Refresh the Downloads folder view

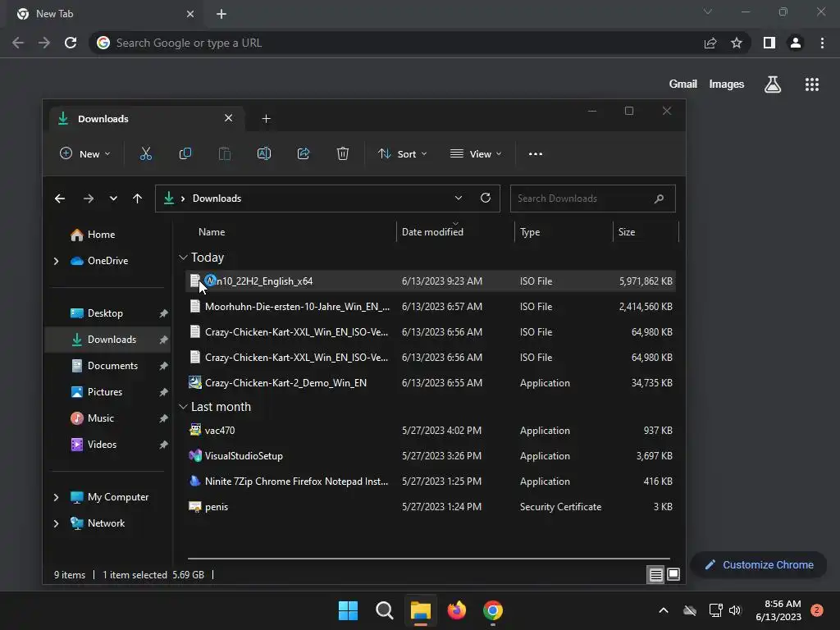pyautogui.click(x=486, y=198)
